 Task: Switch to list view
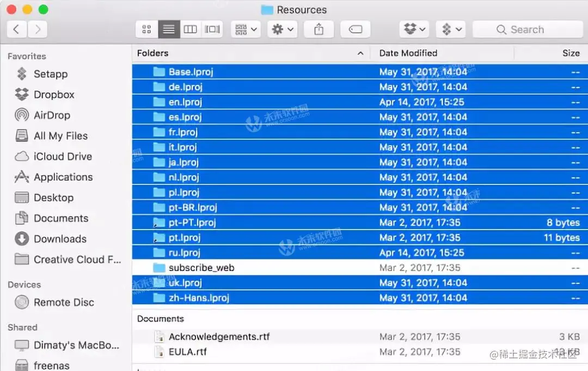pos(169,29)
